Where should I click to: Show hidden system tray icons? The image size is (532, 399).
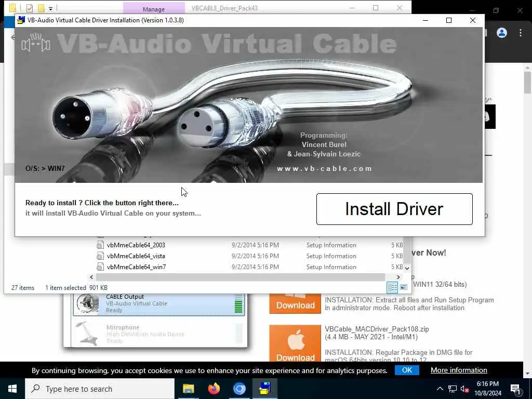(440, 389)
